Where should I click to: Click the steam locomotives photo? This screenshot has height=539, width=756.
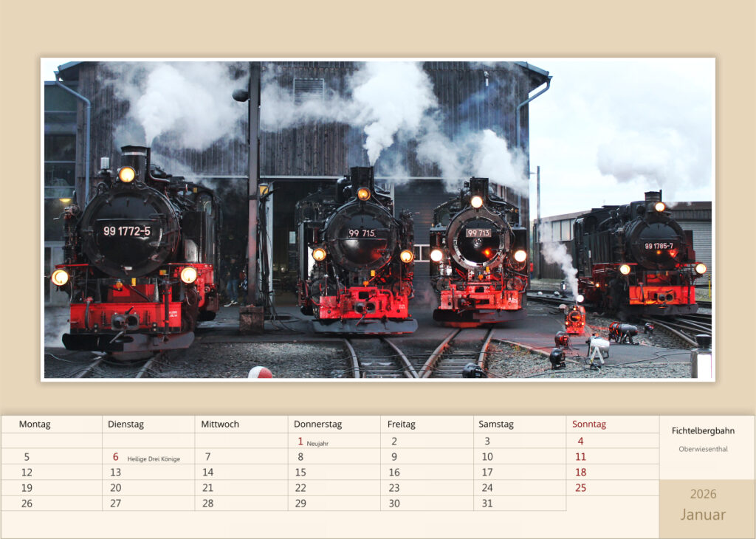pyautogui.click(x=377, y=219)
